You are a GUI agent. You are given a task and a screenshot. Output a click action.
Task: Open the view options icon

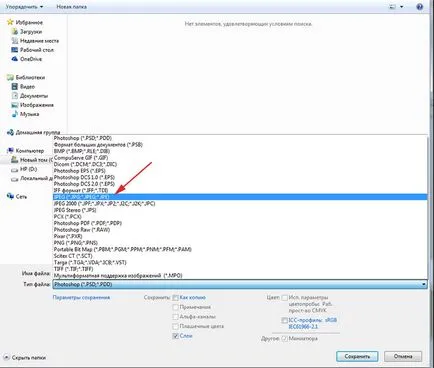click(392, 7)
